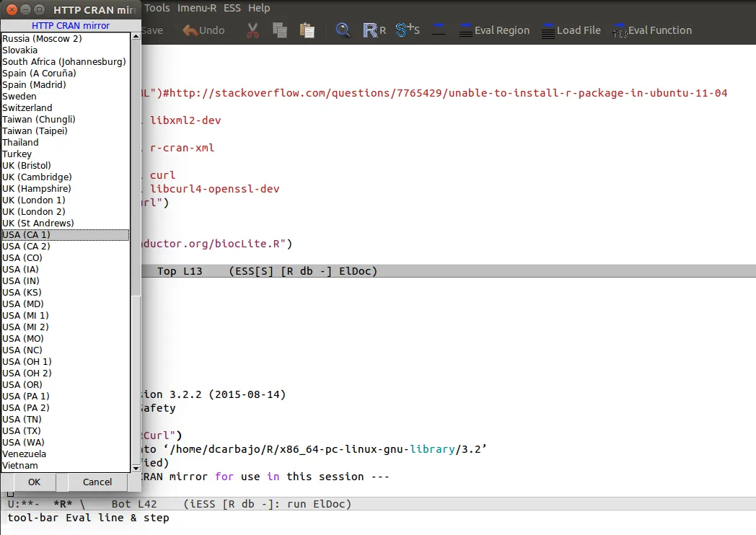Click the mirror list scrollbar thumb
This screenshot has height=535, width=756.
(136, 380)
